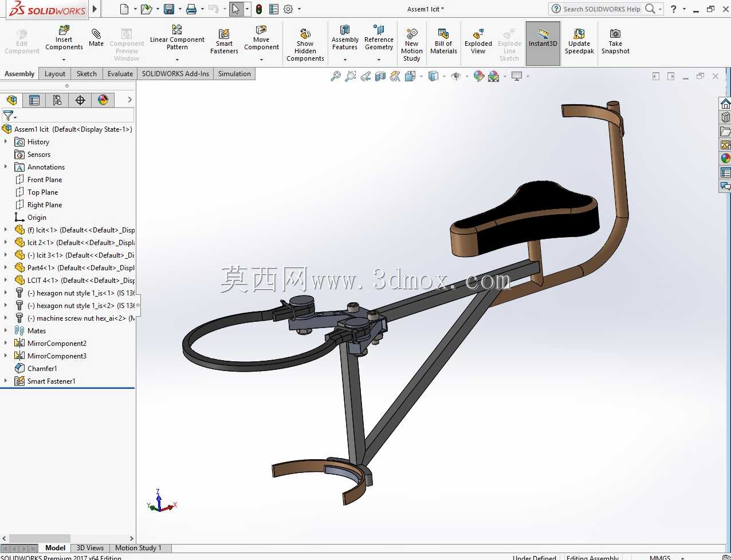Expand the Mates folder
731x560 pixels.
(x=6, y=330)
